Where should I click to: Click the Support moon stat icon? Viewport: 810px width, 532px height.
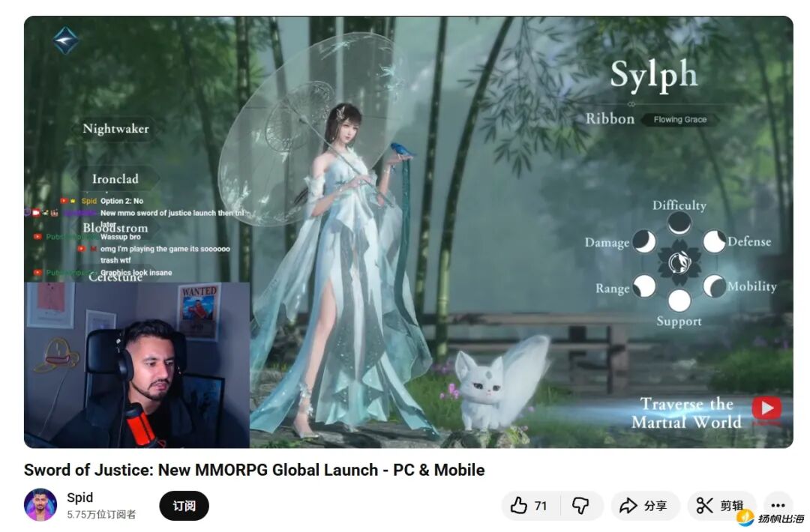[679, 300]
